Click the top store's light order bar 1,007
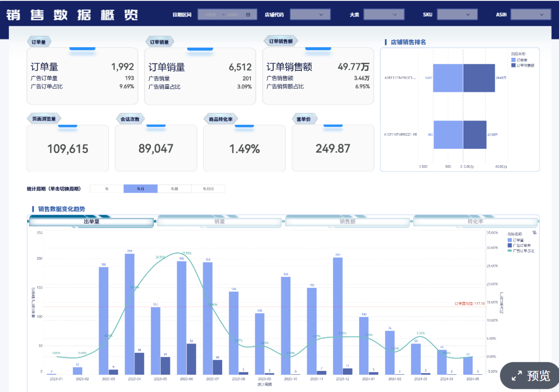The height and width of the screenshot is (392, 559). point(448,78)
